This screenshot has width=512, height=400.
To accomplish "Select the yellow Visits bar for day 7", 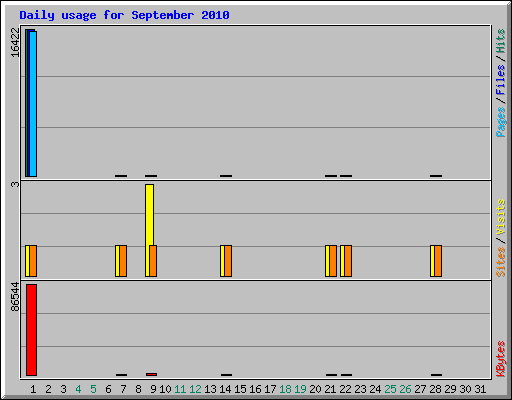I will click(117, 261).
